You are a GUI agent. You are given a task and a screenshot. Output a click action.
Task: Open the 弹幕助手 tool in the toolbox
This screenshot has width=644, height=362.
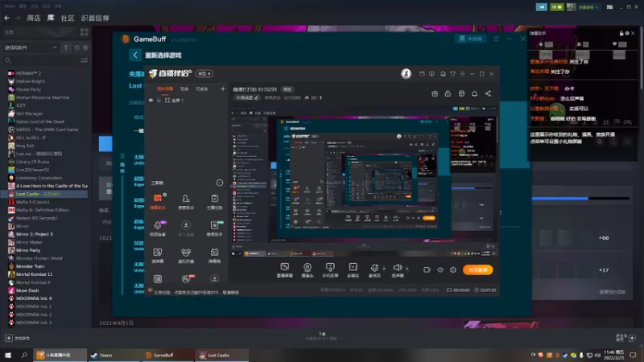pos(158,202)
